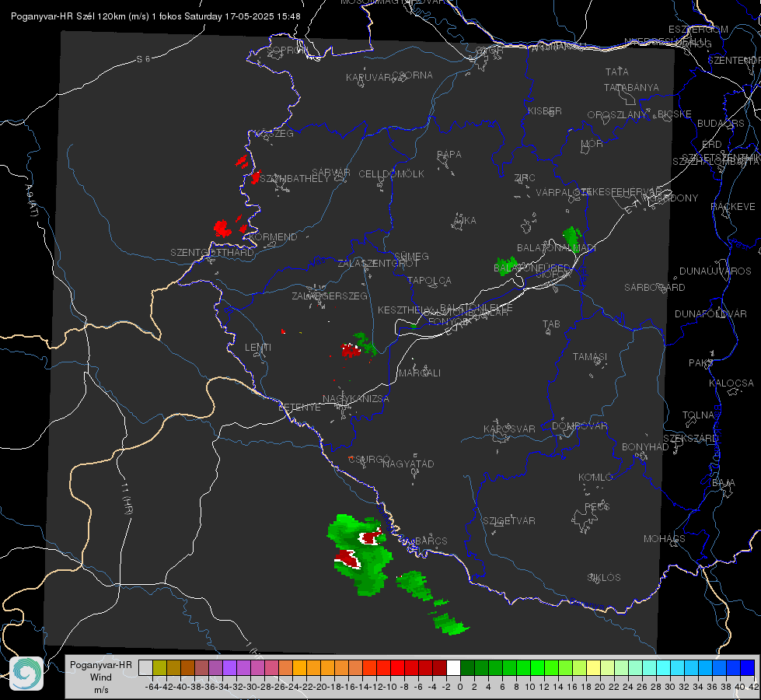
Task: Select the purple swatch between -34 and -32
Action: [x=229, y=668]
